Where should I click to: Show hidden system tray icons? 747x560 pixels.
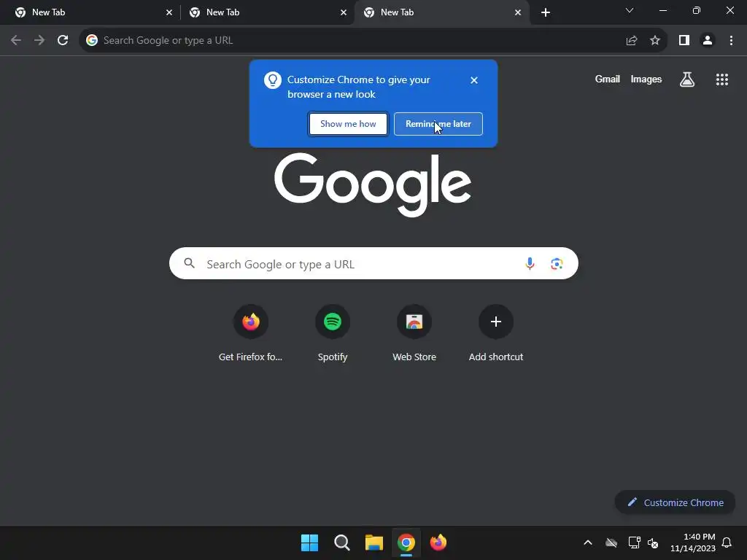(587, 542)
